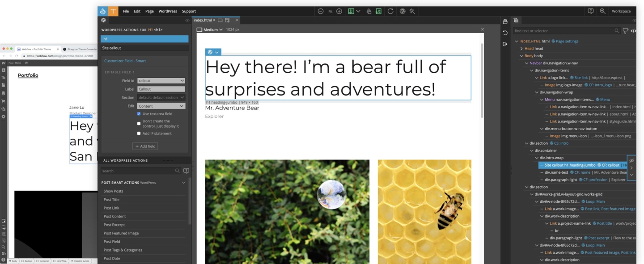
Task: Open the Field id dropdown
Action: [x=161, y=81]
